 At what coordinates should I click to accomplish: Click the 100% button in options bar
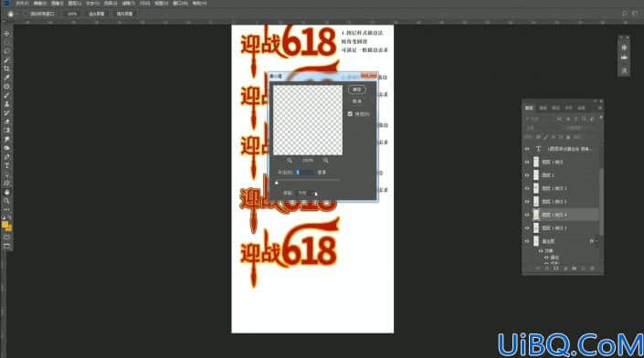coord(72,14)
